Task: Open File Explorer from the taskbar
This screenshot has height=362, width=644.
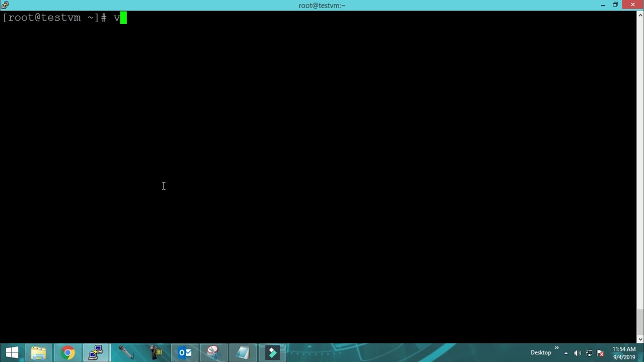Action: pyautogui.click(x=39, y=352)
